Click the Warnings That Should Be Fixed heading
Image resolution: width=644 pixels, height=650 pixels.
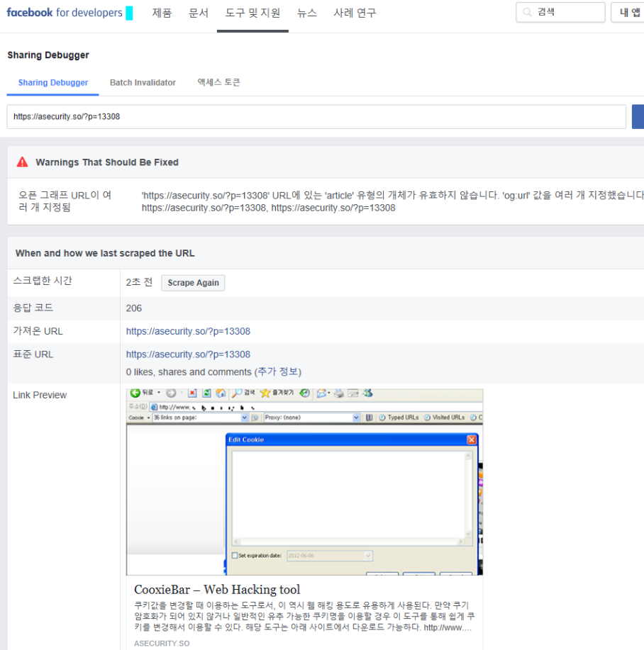107,162
